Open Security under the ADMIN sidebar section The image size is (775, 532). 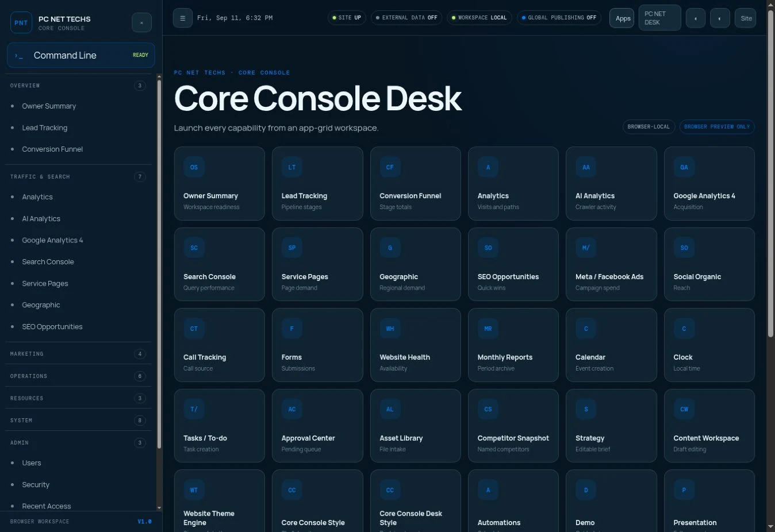[78, 484]
